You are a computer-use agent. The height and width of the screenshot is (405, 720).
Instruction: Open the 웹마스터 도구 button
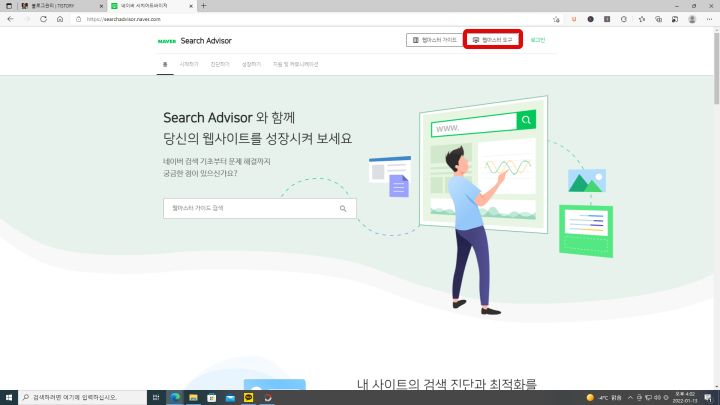click(492, 40)
